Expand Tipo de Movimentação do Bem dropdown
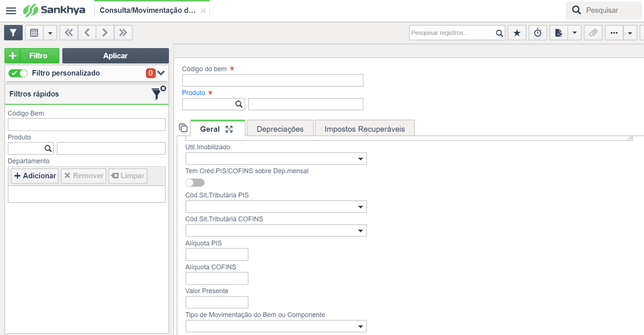This screenshot has width=644, height=335. coord(276,326)
